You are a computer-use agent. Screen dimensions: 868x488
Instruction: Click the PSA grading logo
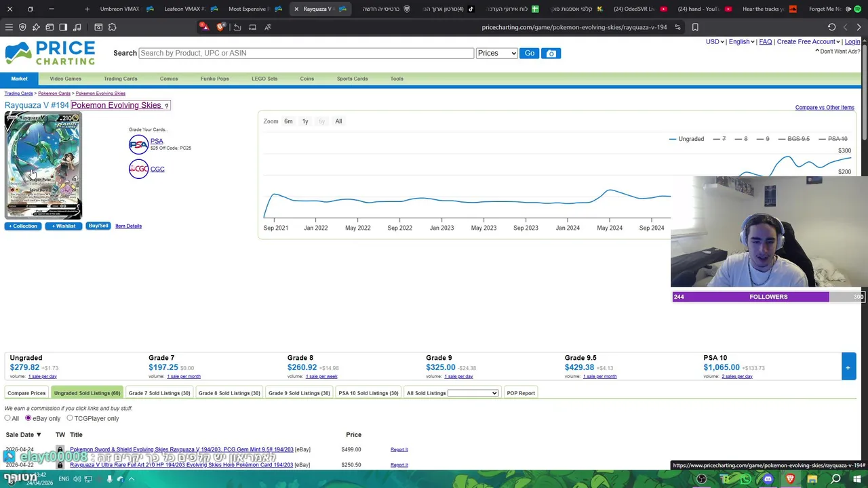(x=138, y=144)
